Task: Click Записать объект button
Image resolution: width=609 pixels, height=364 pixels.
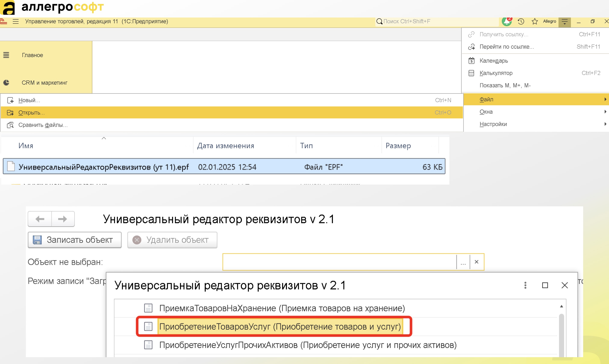Action: (75, 240)
